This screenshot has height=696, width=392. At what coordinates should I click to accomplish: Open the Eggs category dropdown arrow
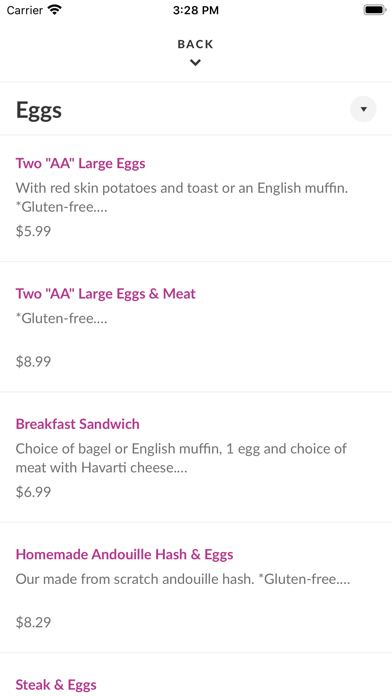point(363,109)
